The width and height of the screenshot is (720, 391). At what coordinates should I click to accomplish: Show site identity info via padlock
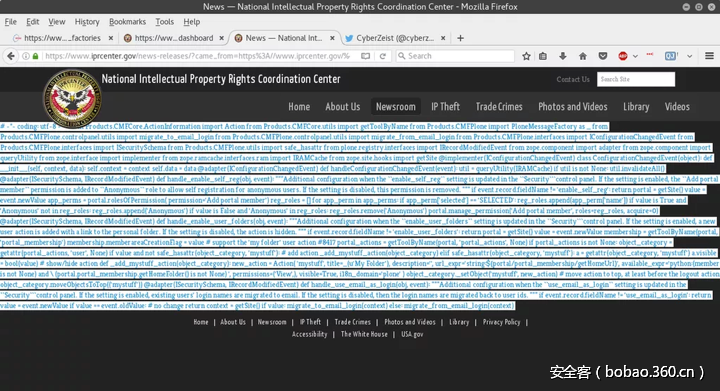point(35,56)
